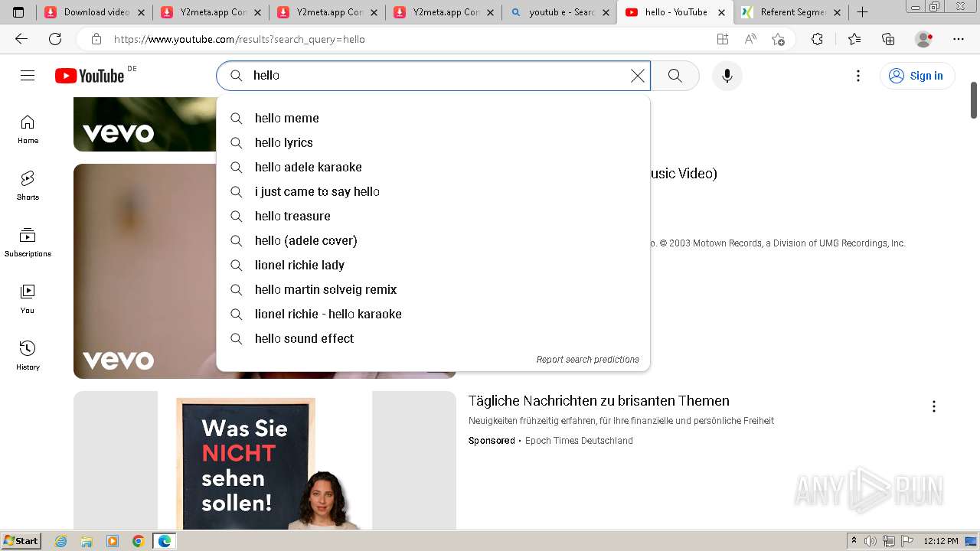Open browser profile avatar
The width and height of the screenshot is (980, 551).
pyautogui.click(x=924, y=39)
